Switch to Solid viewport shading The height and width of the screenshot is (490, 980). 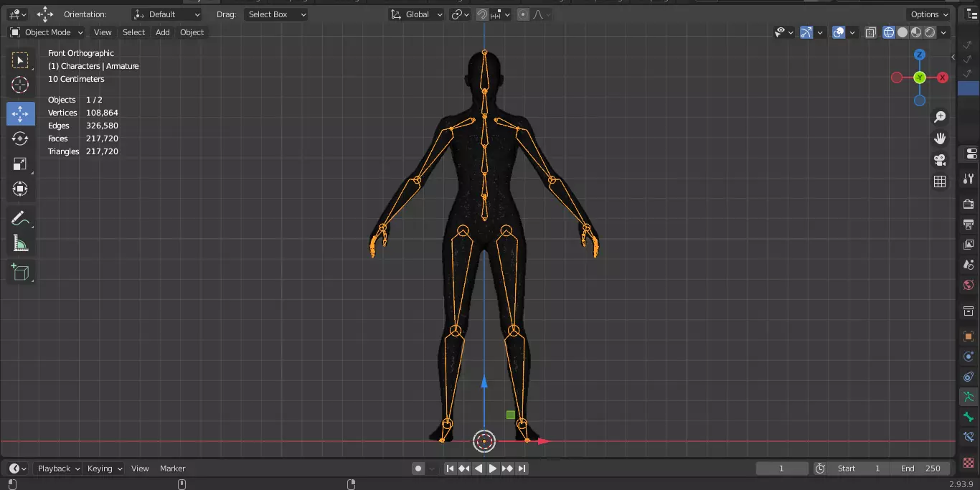point(903,32)
